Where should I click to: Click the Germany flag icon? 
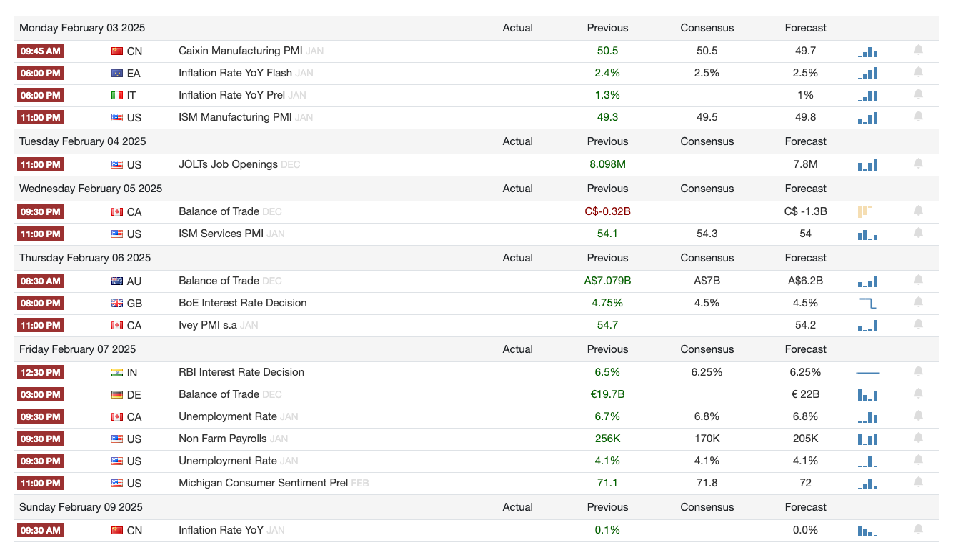tap(117, 394)
